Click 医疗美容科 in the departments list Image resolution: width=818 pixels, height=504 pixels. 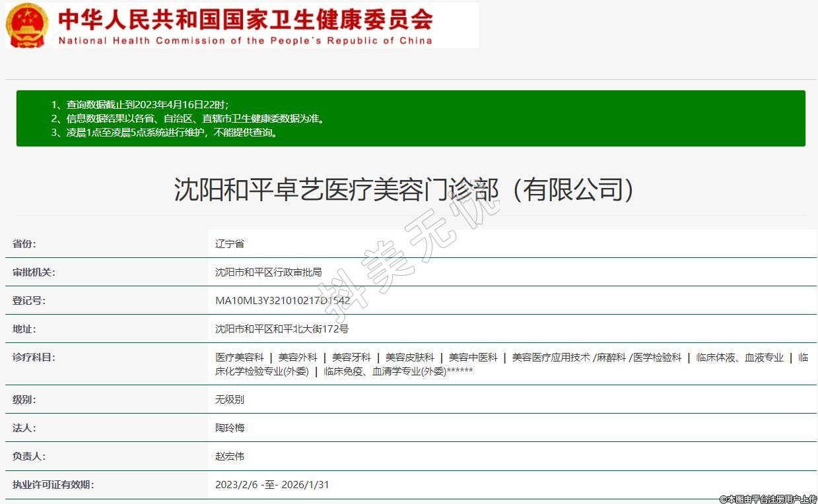click(239, 357)
